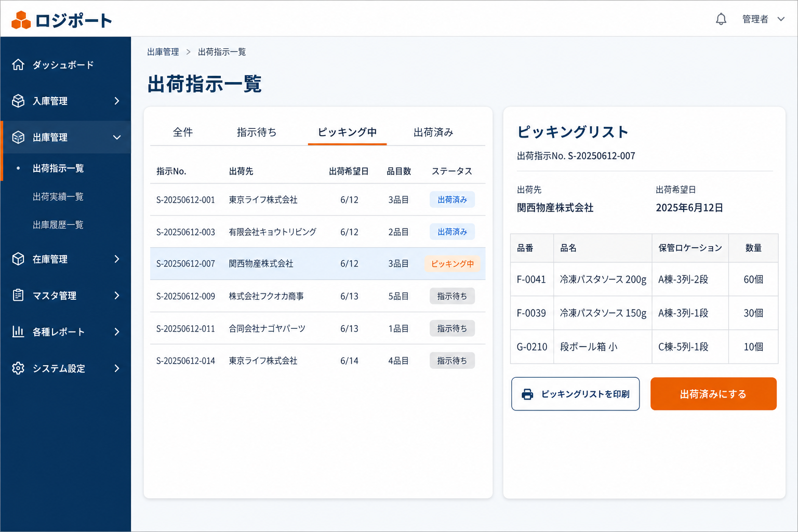This screenshot has height=532, width=798.
Task: Click the システム設定 gear icon
Action: [18, 368]
